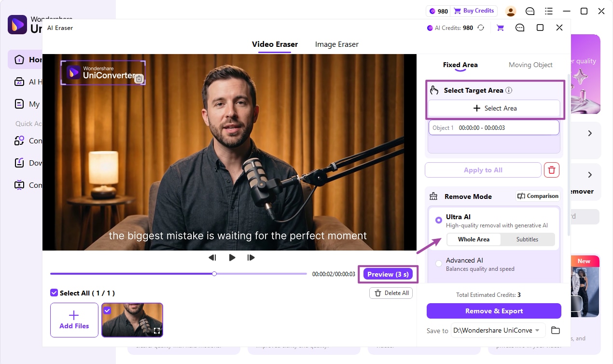Open the Comparison view
Screen dimensions: 613x364
tap(538, 196)
